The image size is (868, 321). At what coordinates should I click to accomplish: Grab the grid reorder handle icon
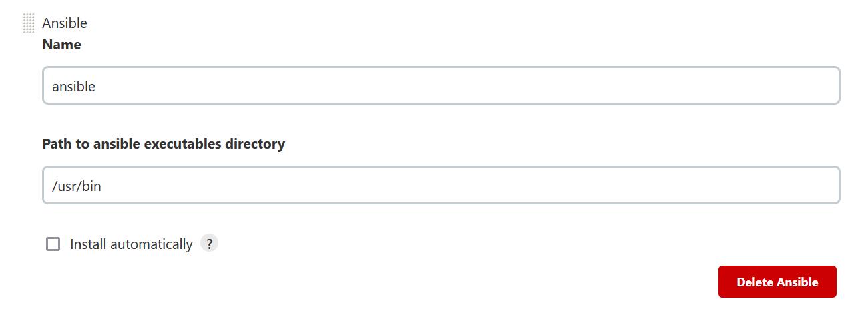[x=28, y=23]
